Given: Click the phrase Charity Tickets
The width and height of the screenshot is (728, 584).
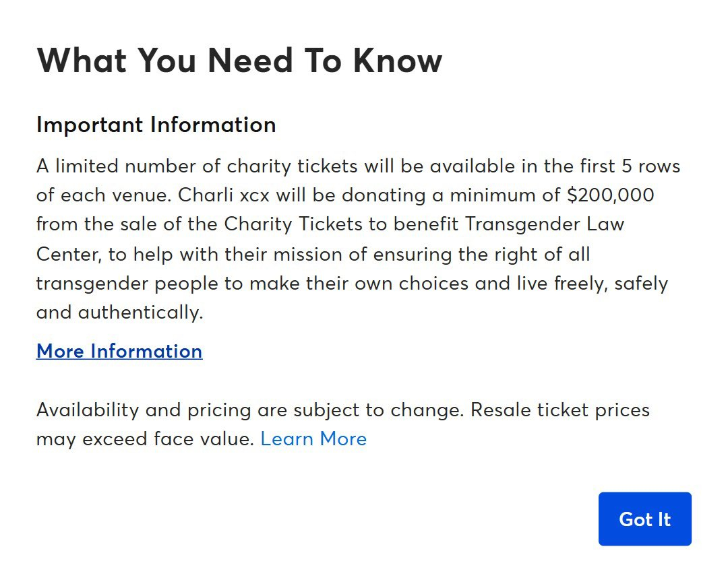Looking at the screenshot, I should [293, 224].
